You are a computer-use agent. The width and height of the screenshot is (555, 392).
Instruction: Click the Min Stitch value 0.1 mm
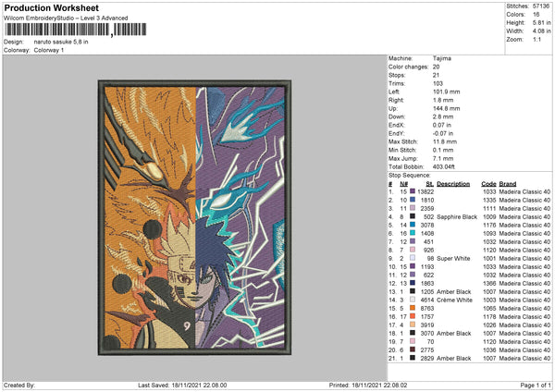pyautogui.click(x=443, y=150)
